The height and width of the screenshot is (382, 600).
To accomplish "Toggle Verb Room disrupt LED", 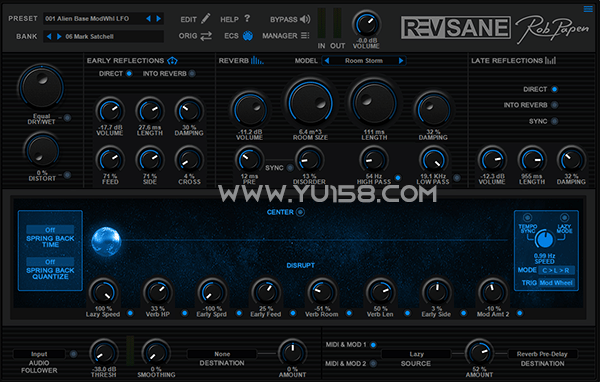I will (349, 313).
